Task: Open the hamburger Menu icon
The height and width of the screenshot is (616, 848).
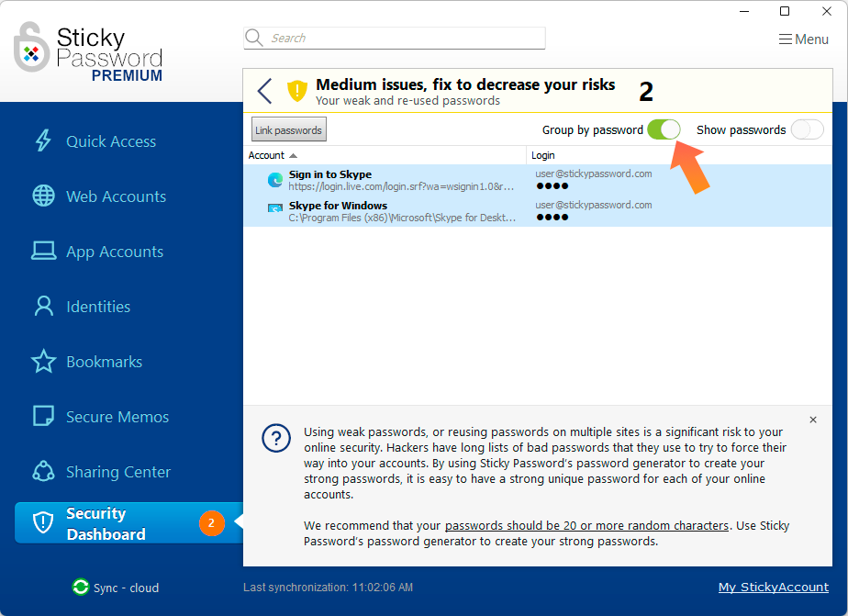Action: tap(786, 39)
